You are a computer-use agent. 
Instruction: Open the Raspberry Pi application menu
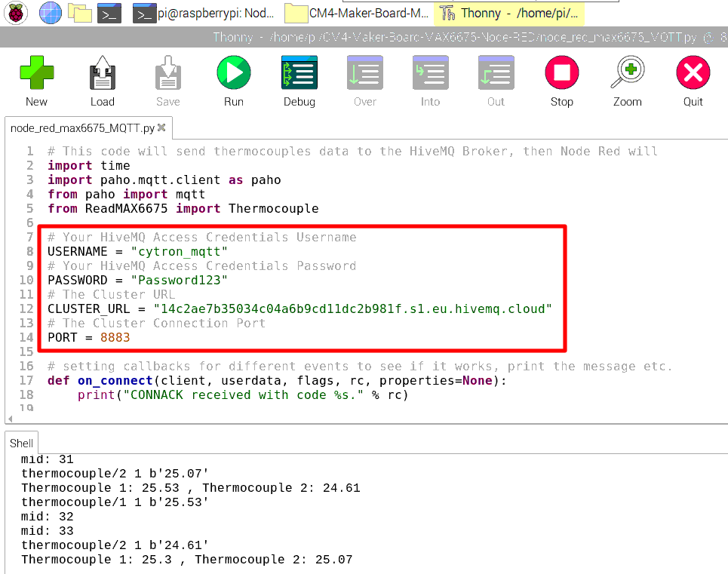[17, 12]
